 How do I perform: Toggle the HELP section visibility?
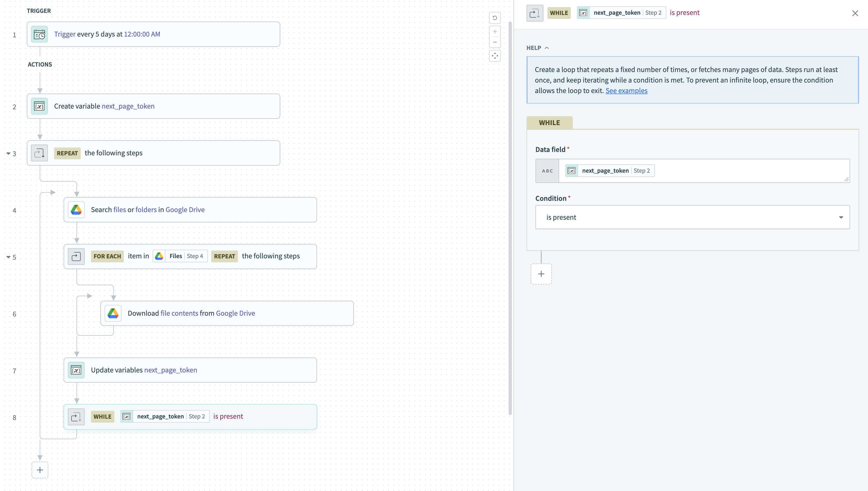(537, 48)
